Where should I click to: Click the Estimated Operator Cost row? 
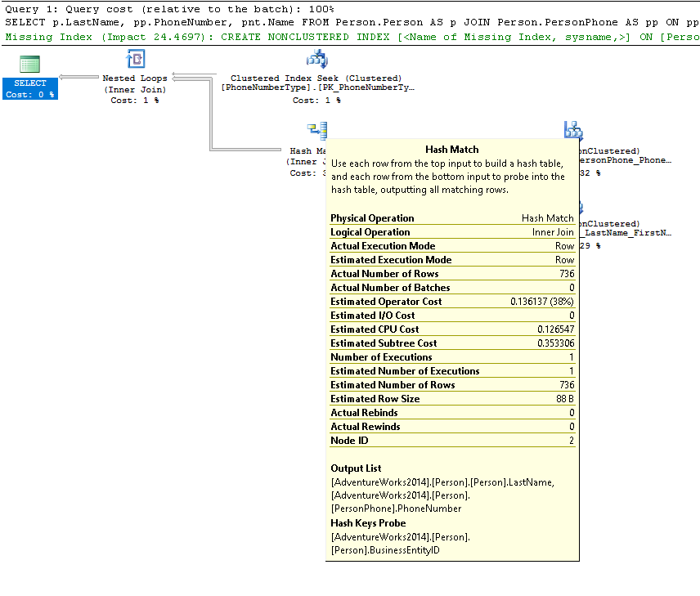pyautogui.click(x=452, y=302)
